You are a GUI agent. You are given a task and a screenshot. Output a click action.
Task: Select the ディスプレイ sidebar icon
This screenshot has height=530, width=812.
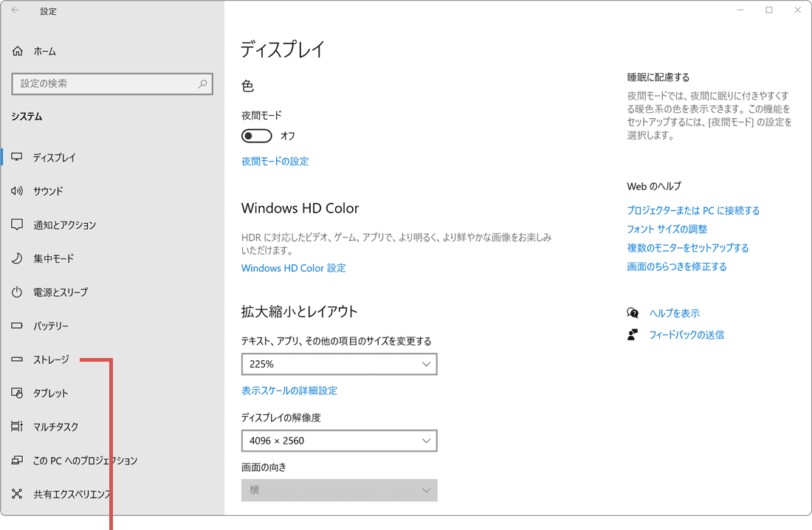17,156
